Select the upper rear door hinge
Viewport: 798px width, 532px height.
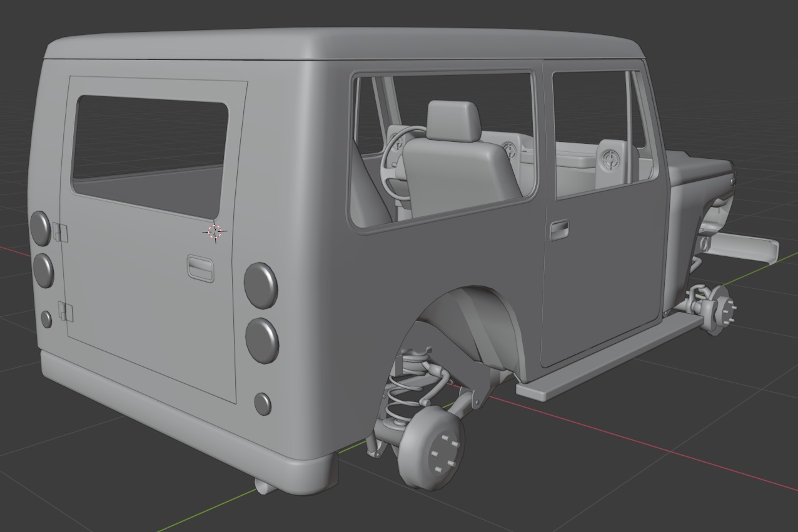point(61,233)
